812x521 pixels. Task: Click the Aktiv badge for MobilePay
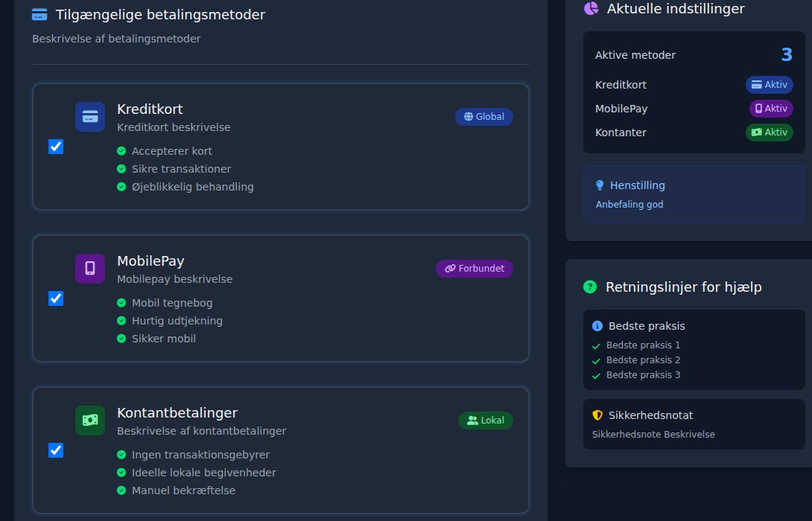(771, 109)
